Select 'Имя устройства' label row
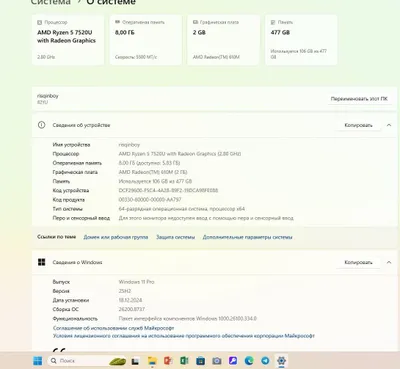This screenshot has height=369, width=400. (x=71, y=145)
